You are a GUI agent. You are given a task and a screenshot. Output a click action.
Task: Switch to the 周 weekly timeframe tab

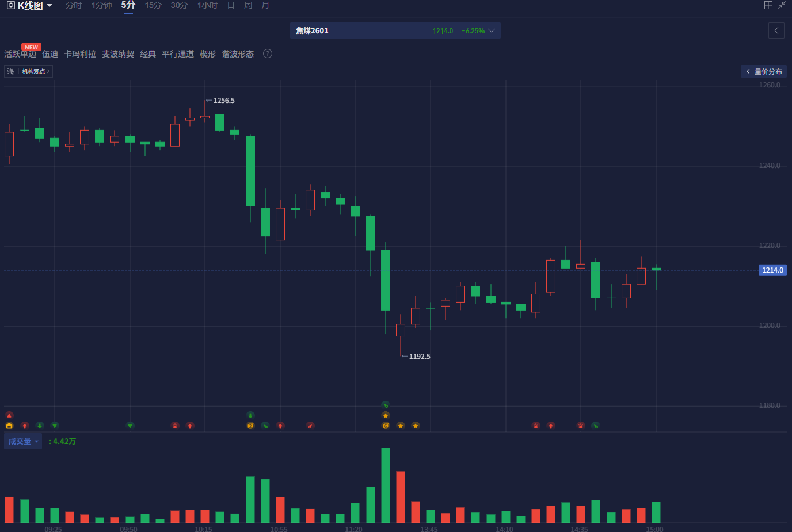point(248,5)
